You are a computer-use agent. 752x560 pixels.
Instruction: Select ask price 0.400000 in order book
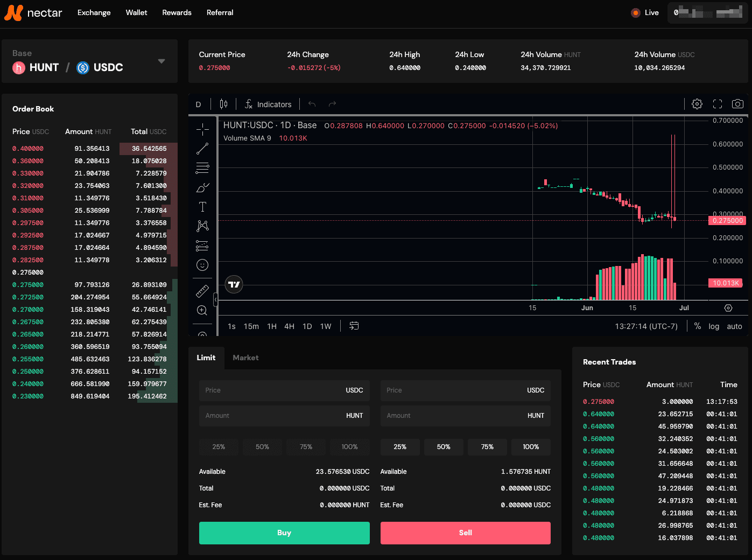coord(28,149)
